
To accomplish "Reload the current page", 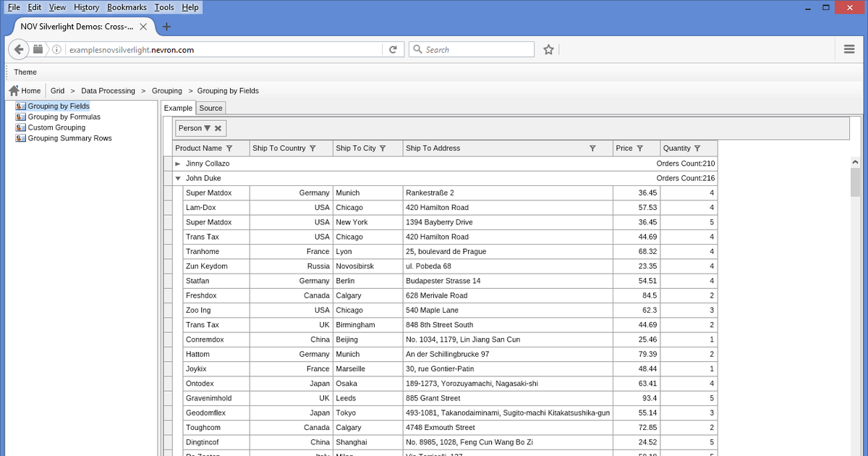I will pos(392,49).
